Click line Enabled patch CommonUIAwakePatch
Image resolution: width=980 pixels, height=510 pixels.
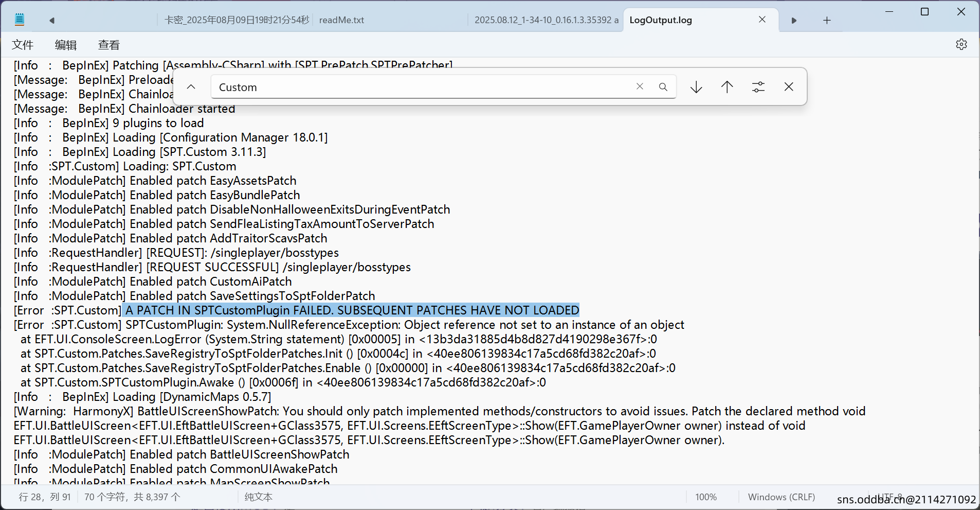pyautogui.click(x=176, y=469)
